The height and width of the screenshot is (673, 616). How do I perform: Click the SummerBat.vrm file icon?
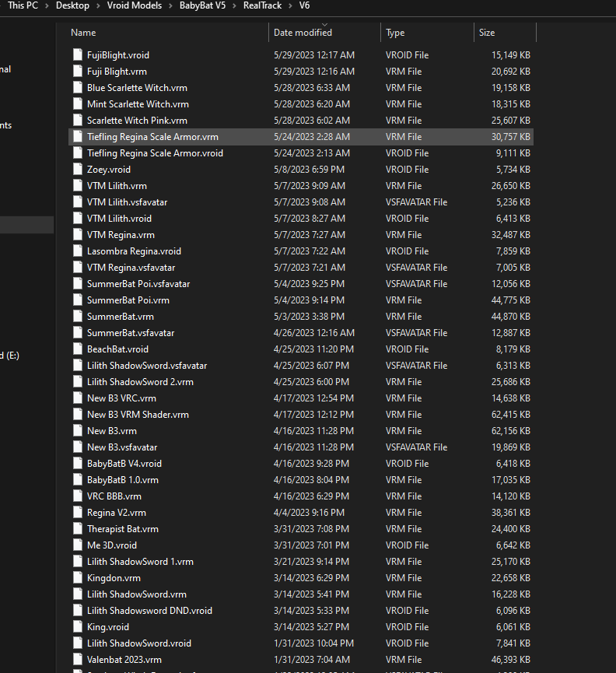tap(77, 317)
